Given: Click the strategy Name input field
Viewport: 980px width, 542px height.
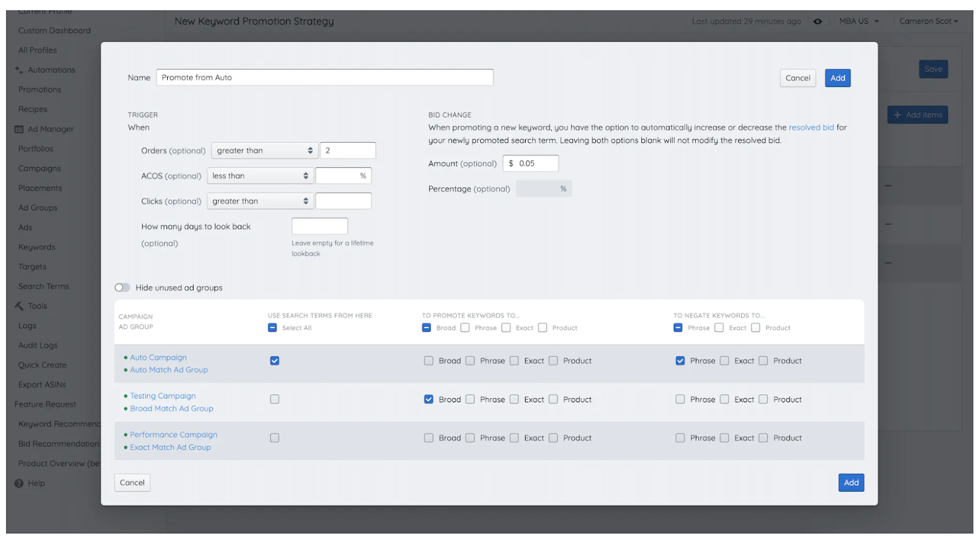Looking at the screenshot, I should [x=325, y=78].
